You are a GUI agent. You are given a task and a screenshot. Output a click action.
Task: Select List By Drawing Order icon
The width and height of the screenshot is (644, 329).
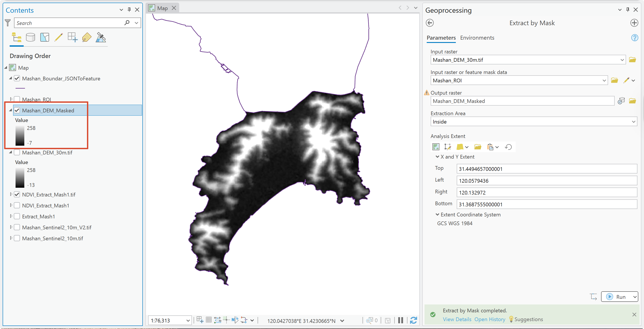pos(16,37)
